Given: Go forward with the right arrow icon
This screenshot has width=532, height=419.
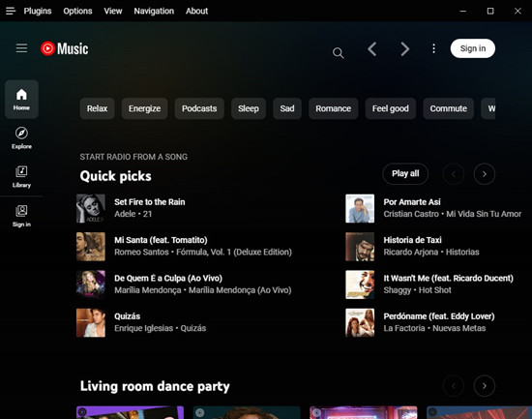Looking at the screenshot, I should pyautogui.click(x=404, y=49).
